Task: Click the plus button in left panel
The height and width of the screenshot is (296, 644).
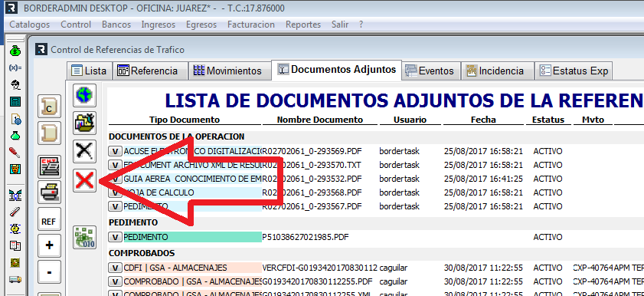Action: coord(49,246)
